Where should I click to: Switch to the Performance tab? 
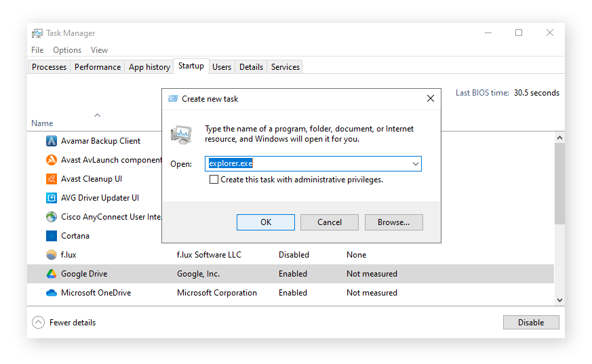tap(98, 66)
